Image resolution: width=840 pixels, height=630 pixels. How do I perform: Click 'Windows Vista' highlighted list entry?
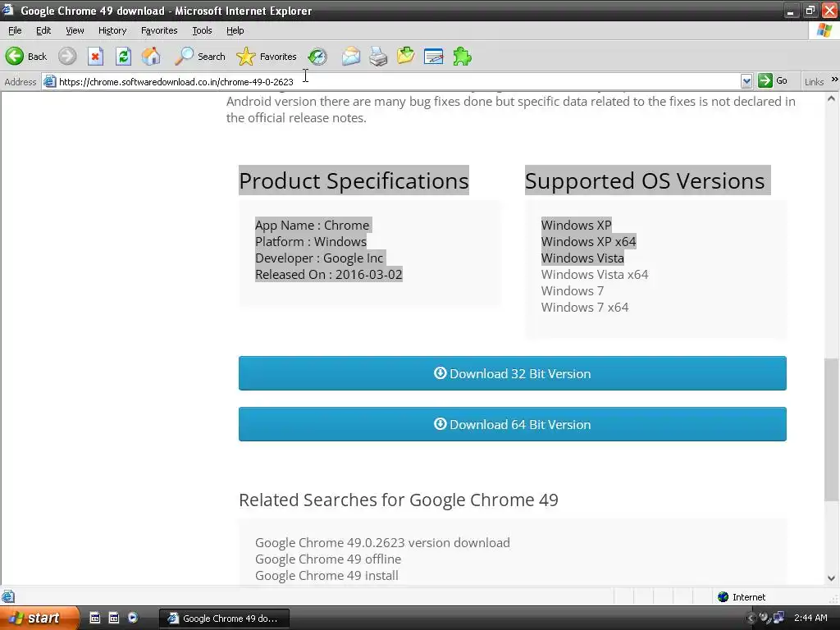tap(582, 258)
